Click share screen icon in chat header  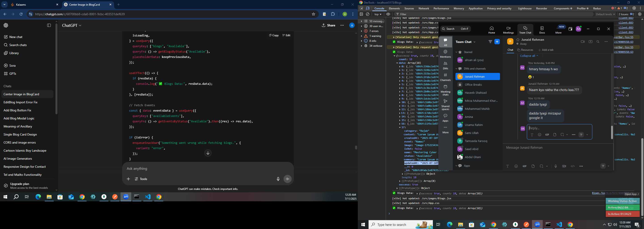coord(591,42)
